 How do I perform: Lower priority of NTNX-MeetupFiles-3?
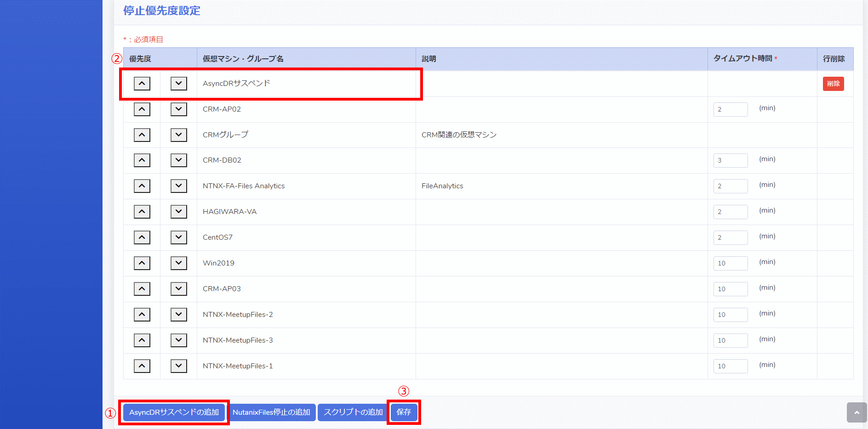point(178,340)
